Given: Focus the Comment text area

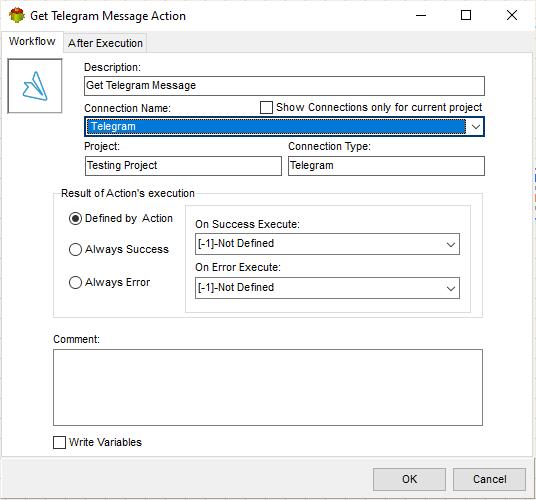Looking at the screenshot, I should click(268, 387).
